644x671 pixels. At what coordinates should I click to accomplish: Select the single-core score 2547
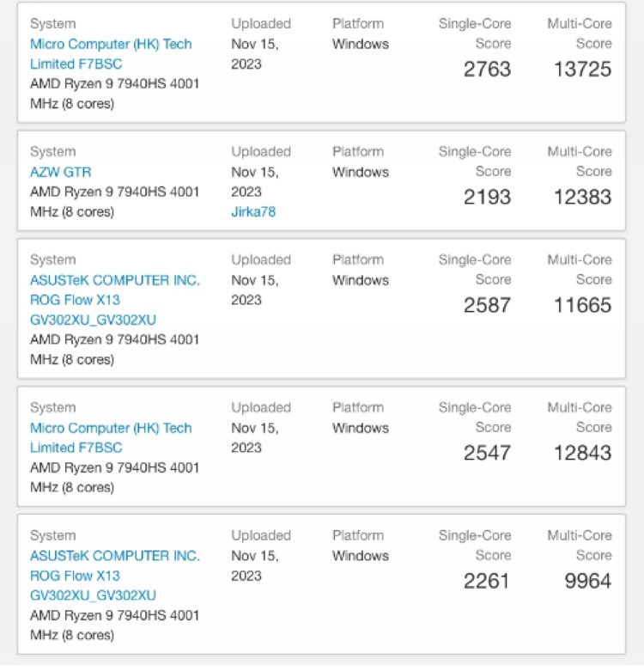click(x=487, y=454)
